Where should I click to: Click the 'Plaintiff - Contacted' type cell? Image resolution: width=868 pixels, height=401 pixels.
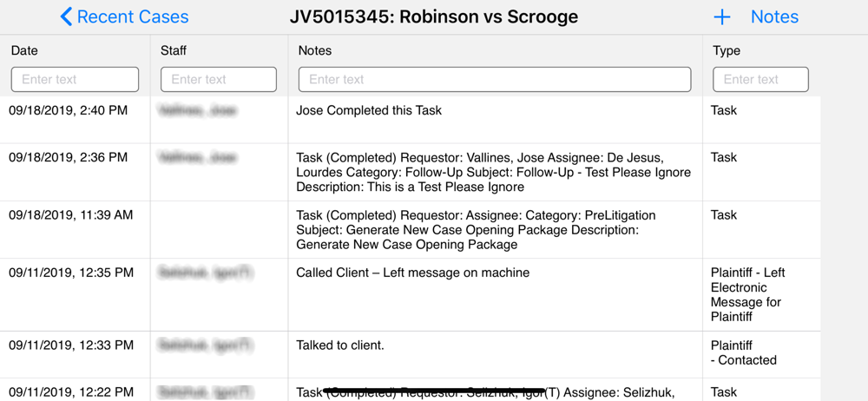(x=744, y=352)
